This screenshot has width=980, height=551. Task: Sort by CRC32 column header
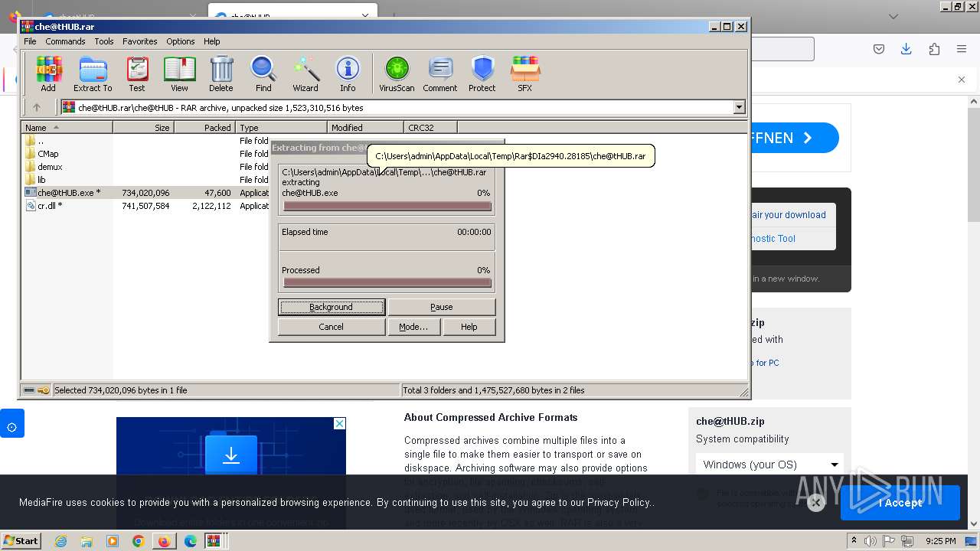click(x=431, y=128)
